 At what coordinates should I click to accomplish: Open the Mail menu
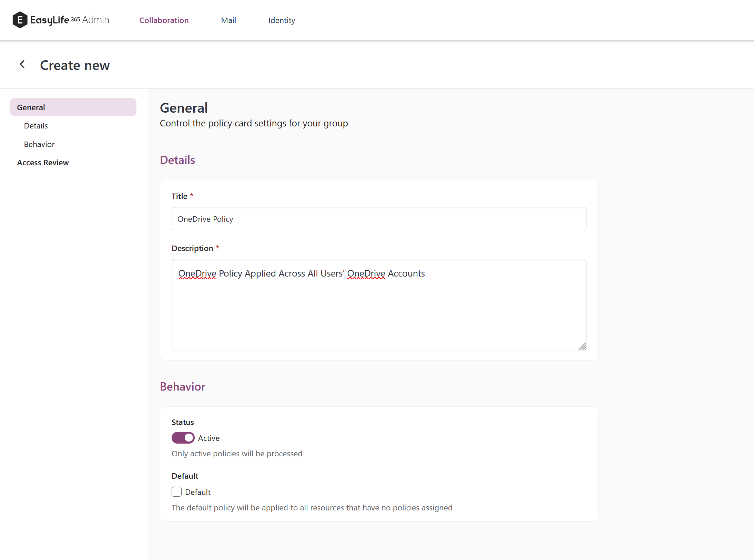[228, 20]
